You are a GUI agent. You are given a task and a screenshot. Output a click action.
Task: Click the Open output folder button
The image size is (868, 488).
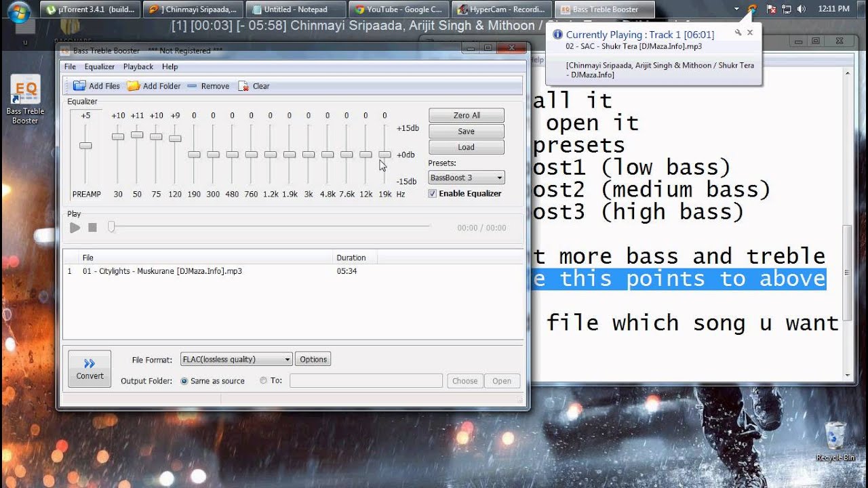point(502,381)
